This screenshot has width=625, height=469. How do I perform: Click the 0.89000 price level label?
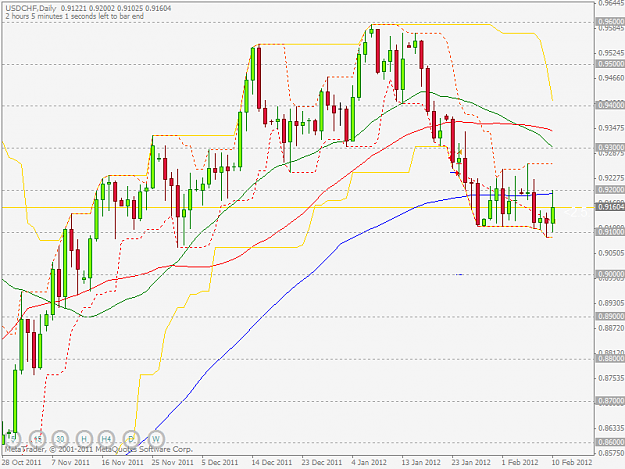pos(610,316)
